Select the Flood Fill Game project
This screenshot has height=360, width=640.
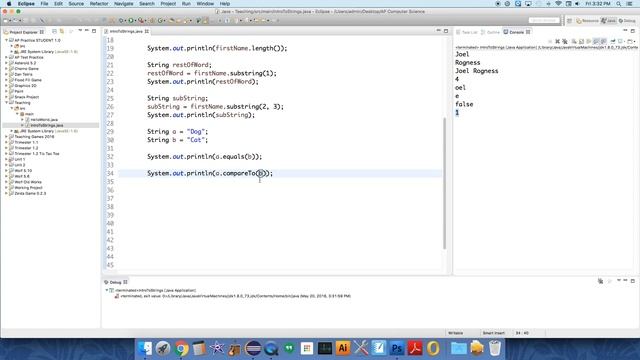28,80
